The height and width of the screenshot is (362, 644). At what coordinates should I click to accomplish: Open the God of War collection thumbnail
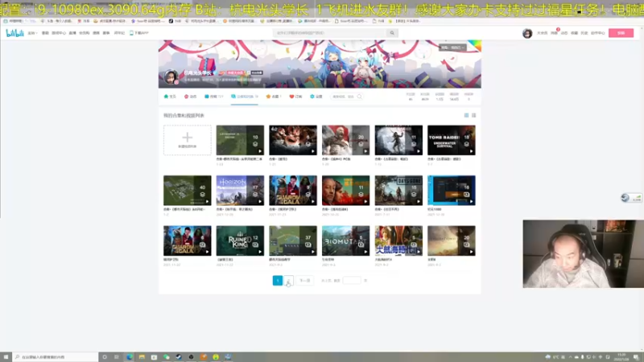click(x=346, y=140)
